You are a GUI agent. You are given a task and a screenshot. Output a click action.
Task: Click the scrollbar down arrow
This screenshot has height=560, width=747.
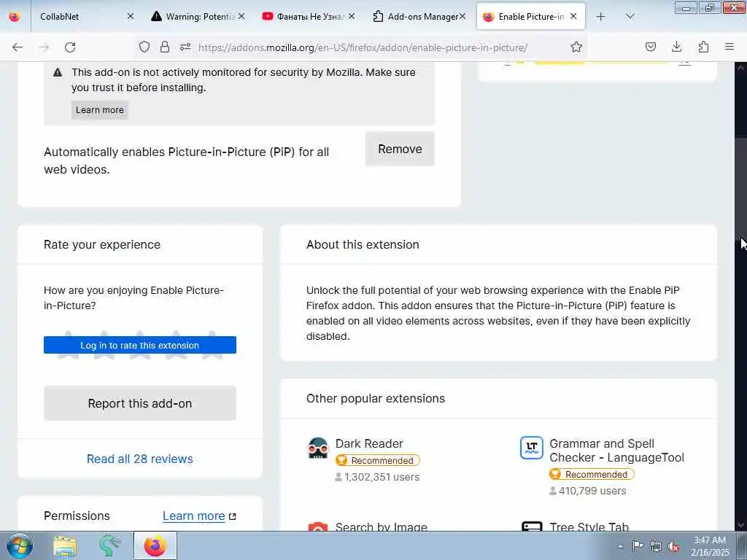click(x=740, y=525)
